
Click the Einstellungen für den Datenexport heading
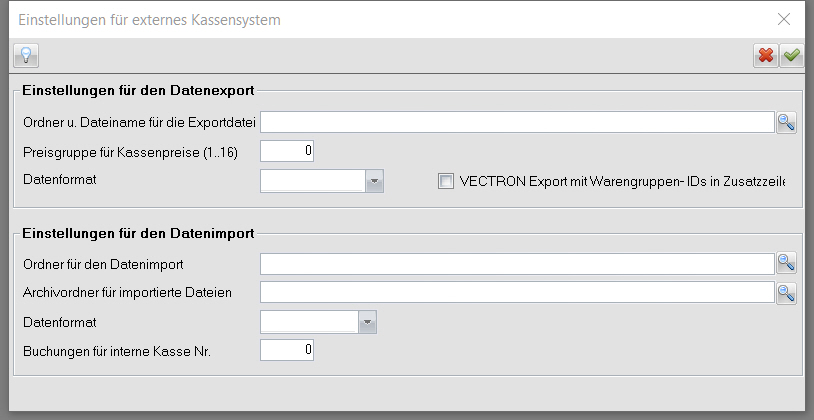coord(138,90)
